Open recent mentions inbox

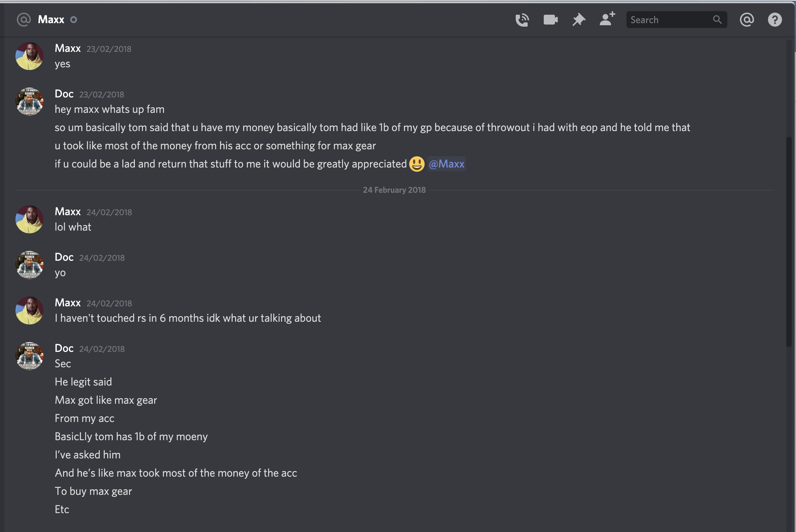coord(747,20)
